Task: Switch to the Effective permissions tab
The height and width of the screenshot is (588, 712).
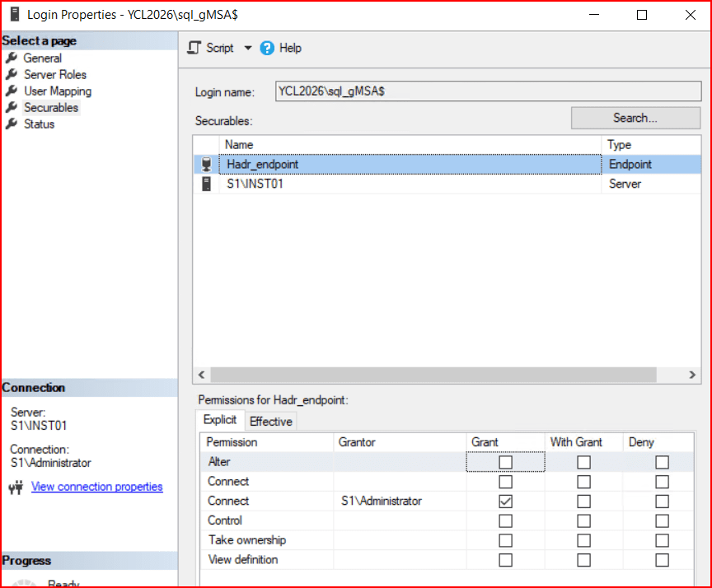Action: [270, 422]
